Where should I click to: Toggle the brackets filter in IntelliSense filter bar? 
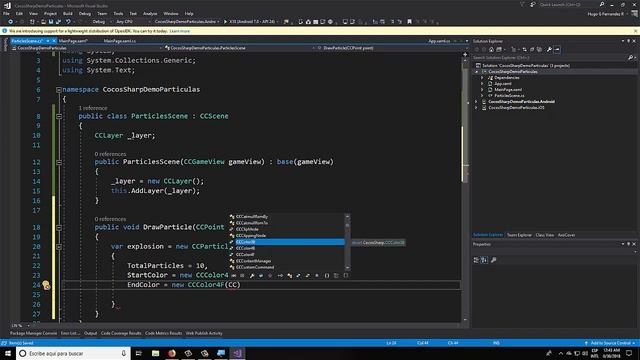point(327,276)
